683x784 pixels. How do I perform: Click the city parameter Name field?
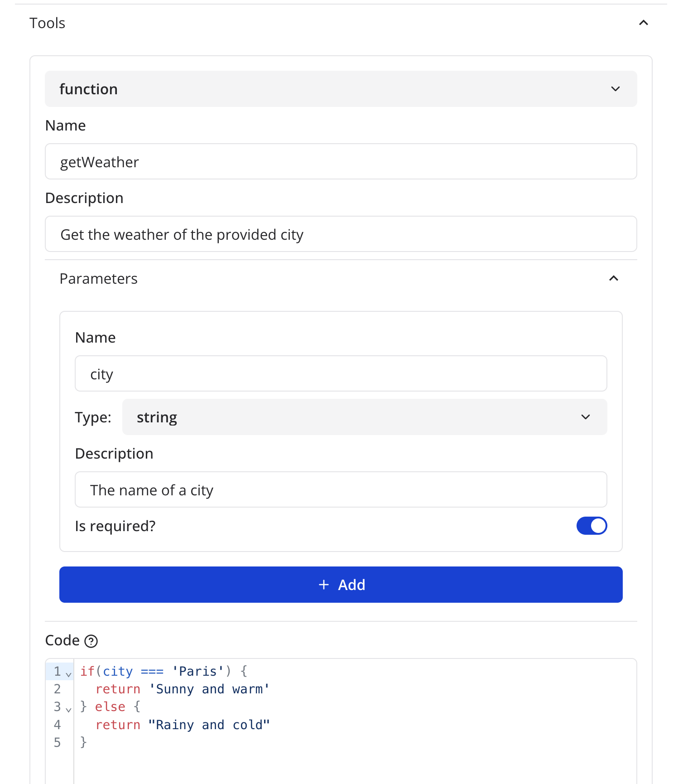[x=341, y=374]
